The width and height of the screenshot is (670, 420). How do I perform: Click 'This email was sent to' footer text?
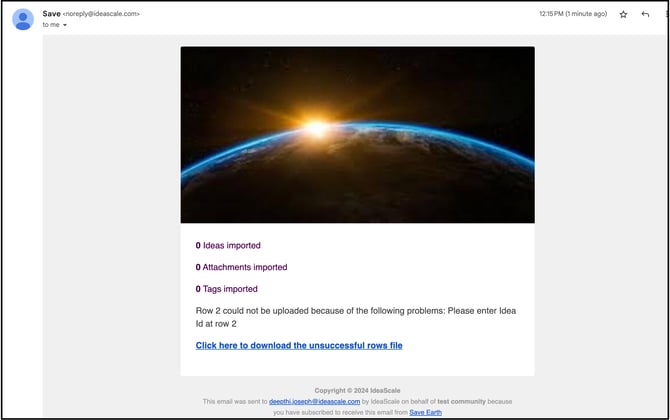click(235, 401)
